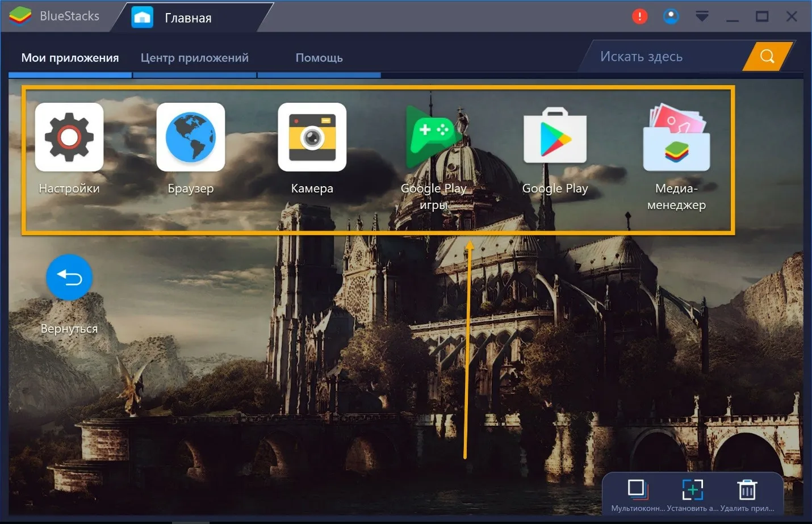Screen dimensions: 812x524
Task: Open the Камера camera app
Action: (x=312, y=137)
